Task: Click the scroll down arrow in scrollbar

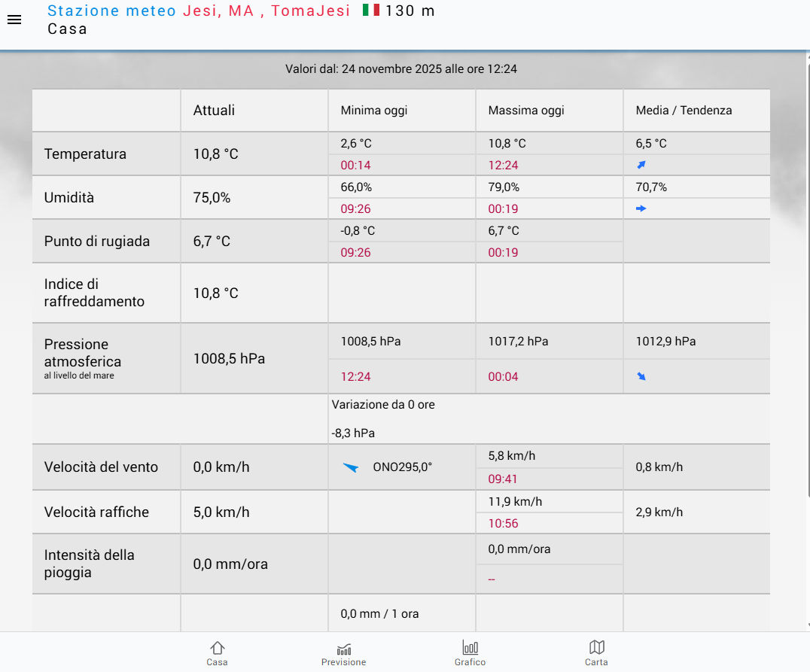Action: pyautogui.click(x=806, y=625)
